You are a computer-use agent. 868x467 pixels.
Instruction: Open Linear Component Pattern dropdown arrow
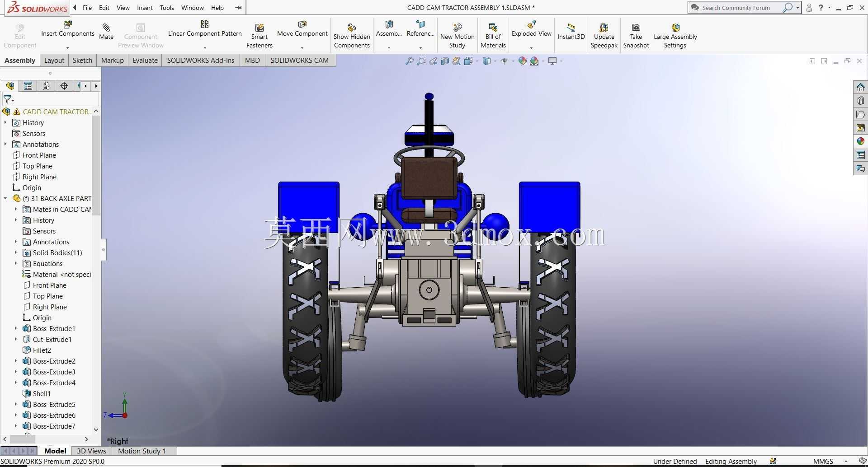[x=205, y=47]
